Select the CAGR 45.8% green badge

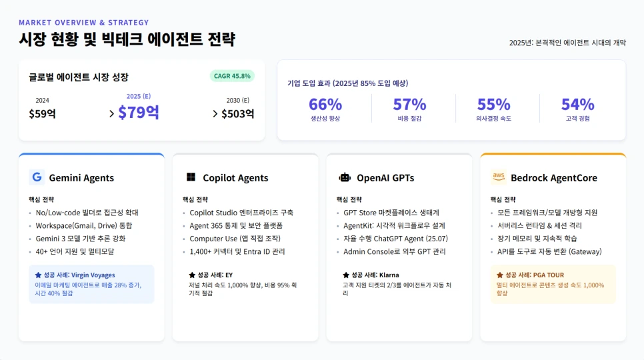point(232,76)
